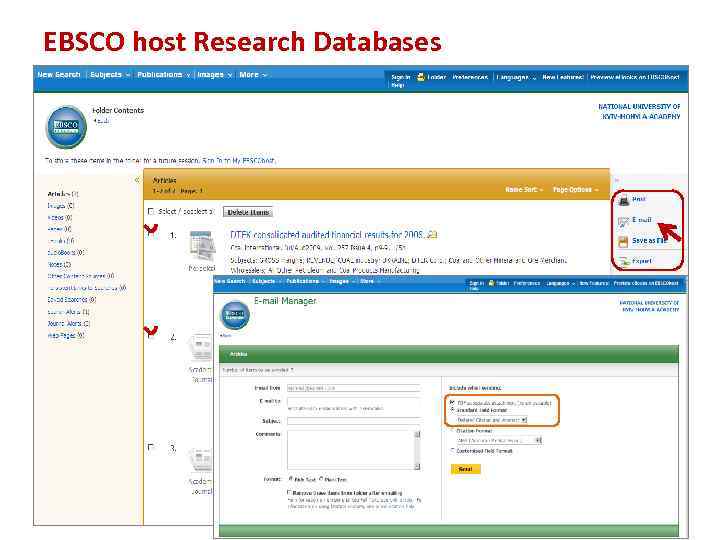Collapse the left folder panel with « arrow
The image size is (720, 540).
click(x=137, y=180)
